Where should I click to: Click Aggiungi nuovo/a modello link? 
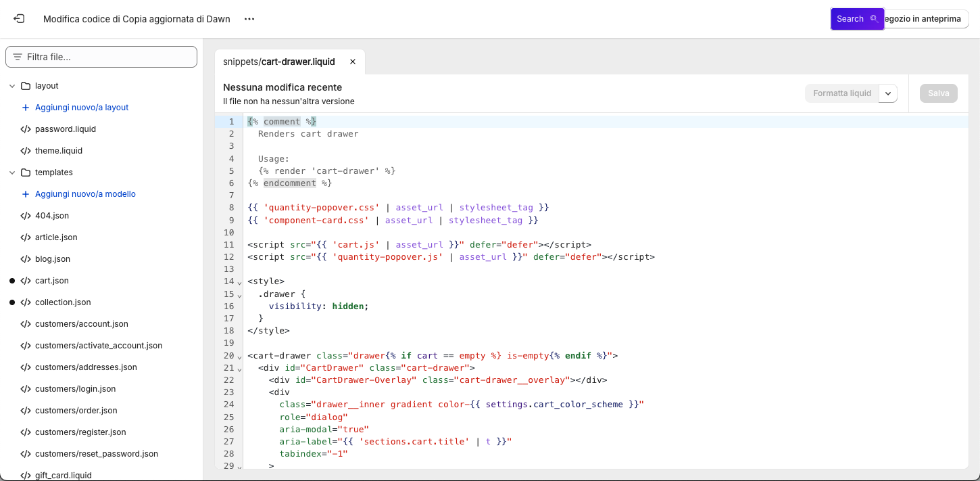click(x=85, y=194)
